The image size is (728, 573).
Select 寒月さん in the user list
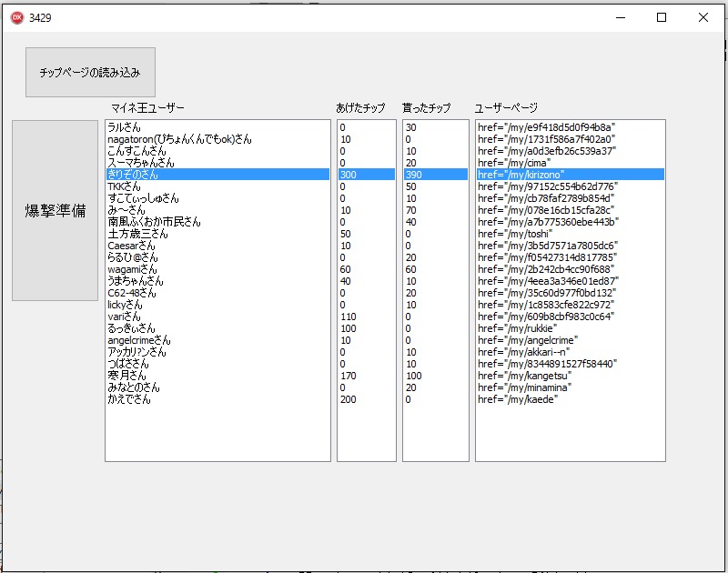pyautogui.click(x=126, y=376)
